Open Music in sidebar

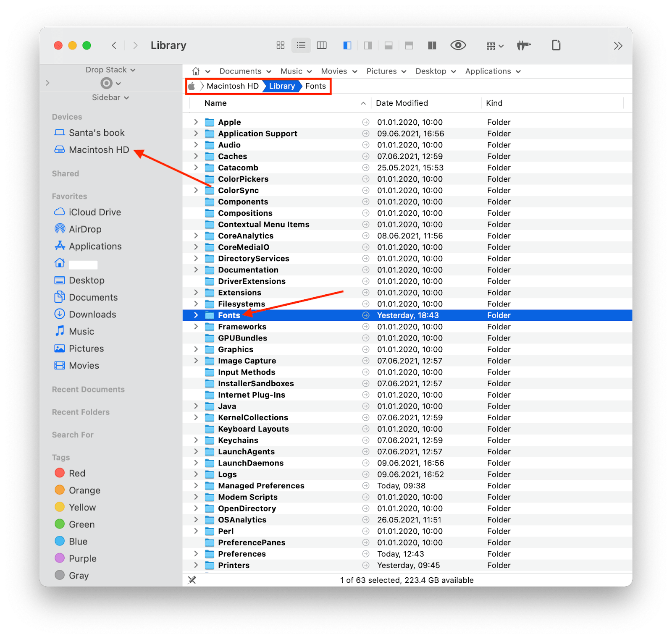tap(74, 332)
